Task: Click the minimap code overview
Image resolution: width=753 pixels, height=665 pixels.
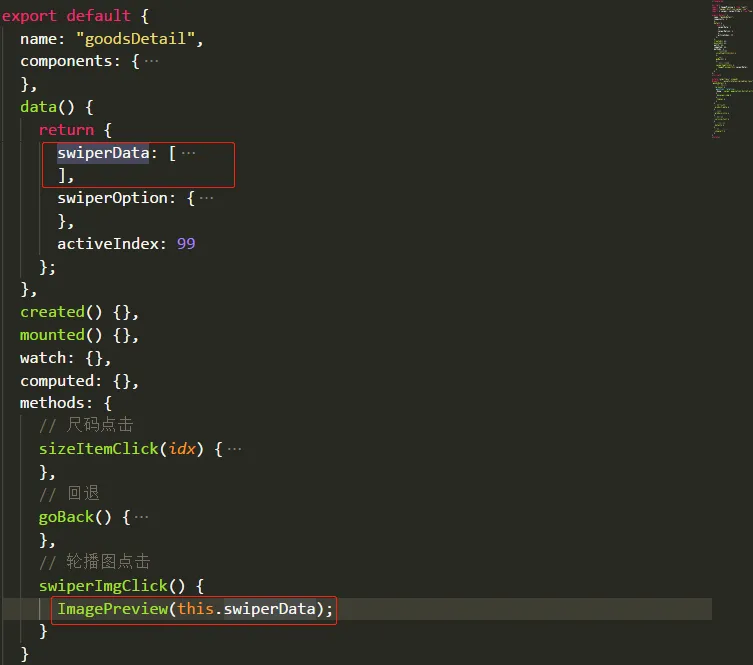Action: [x=731, y=70]
